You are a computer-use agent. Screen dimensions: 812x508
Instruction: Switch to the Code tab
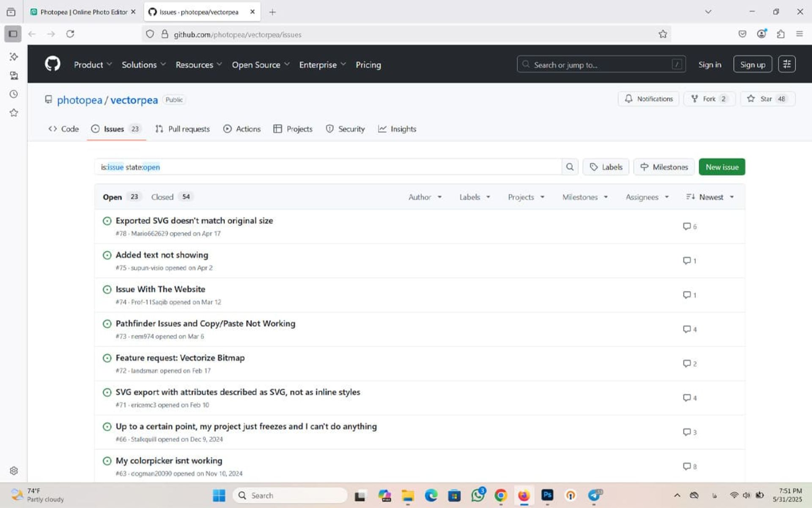[63, 129]
